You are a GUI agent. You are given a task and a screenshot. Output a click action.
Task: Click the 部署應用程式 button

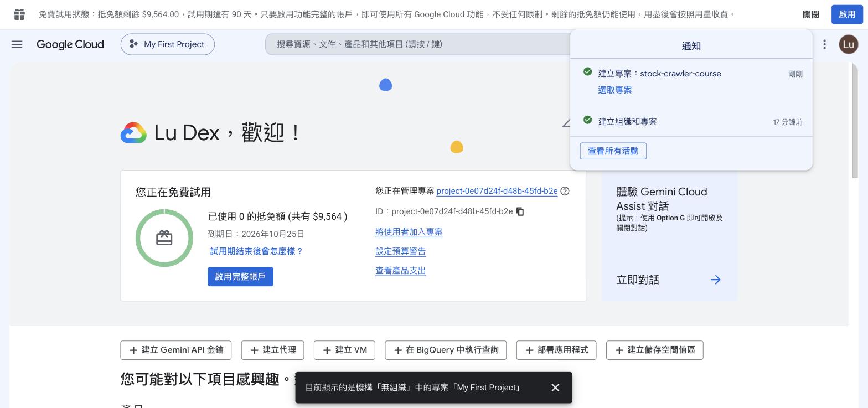coord(556,350)
